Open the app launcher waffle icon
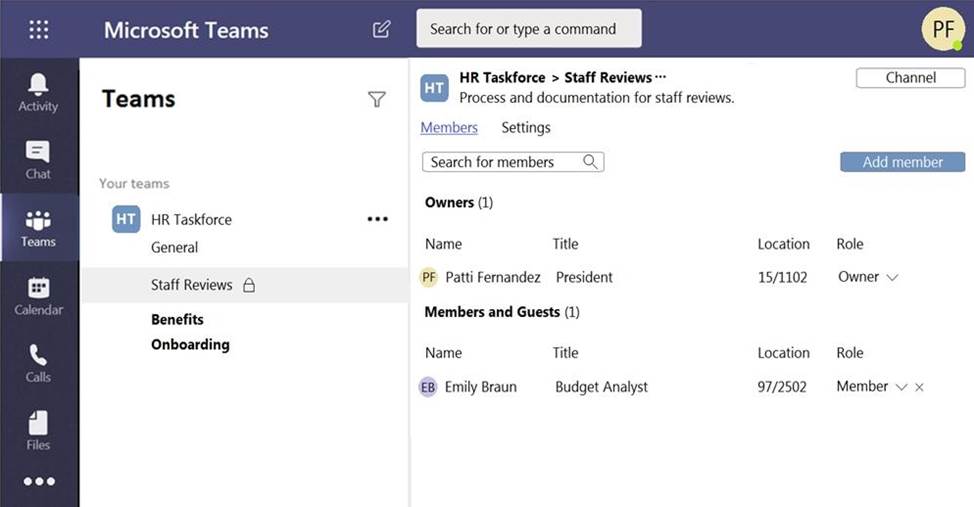This screenshot has width=974, height=507. [39, 29]
